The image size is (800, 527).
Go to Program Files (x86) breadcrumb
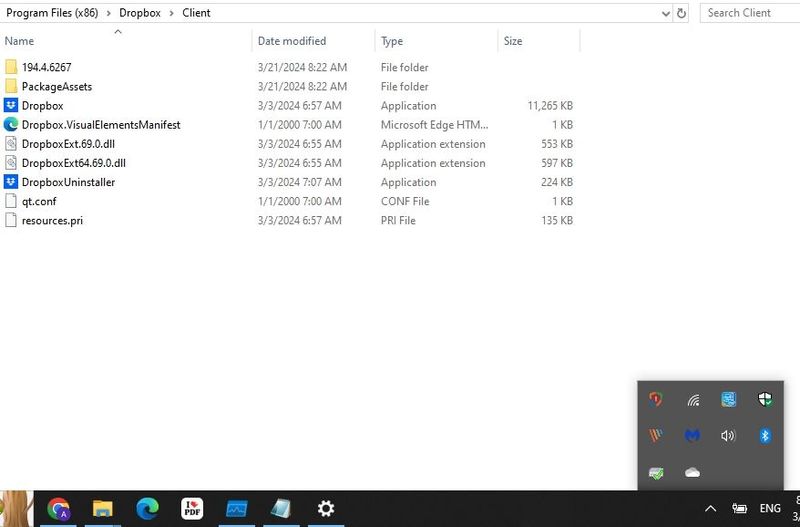pyautogui.click(x=52, y=13)
